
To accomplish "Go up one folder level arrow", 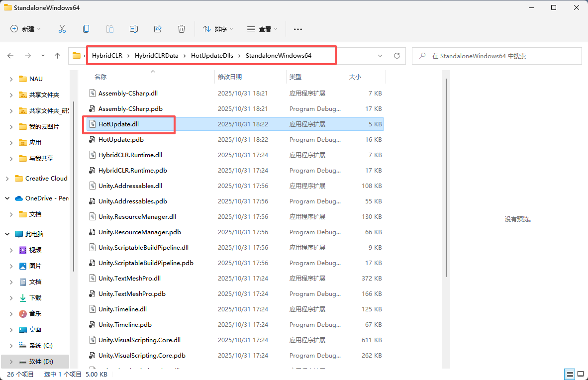I will click(x=57, y=56).
